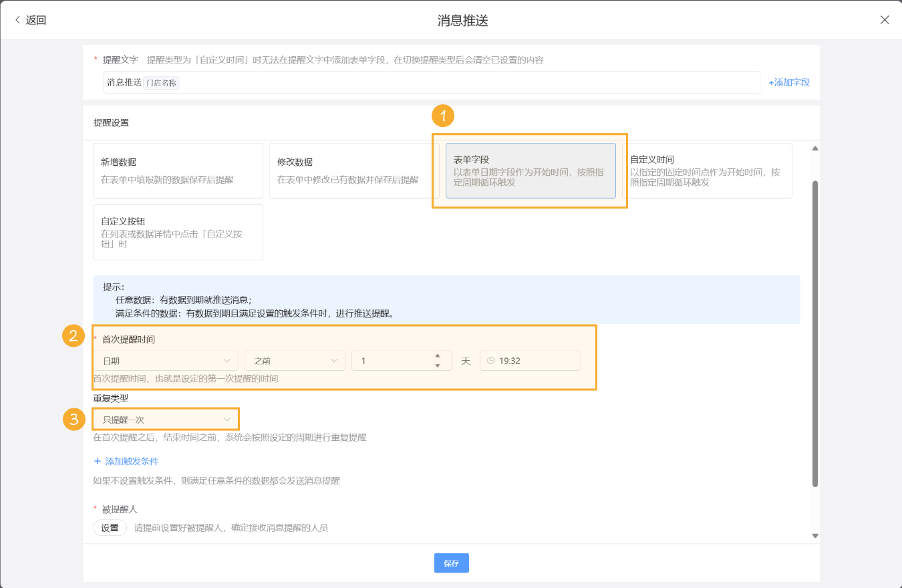
Task: Click the back arrow next to 返回
Action: (x=17, y=19)
